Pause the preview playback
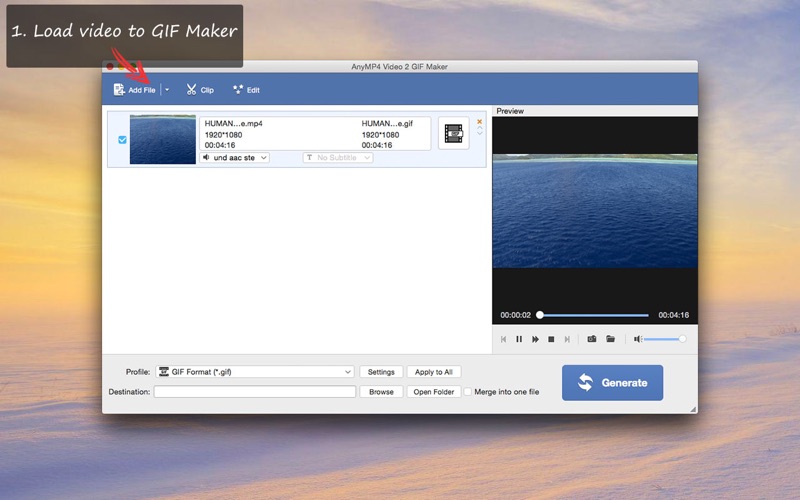 tap(519, 339)
